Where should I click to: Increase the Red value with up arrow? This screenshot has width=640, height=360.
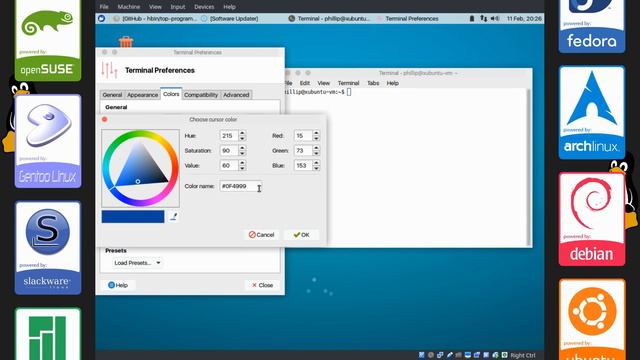(x=316, y=133)
